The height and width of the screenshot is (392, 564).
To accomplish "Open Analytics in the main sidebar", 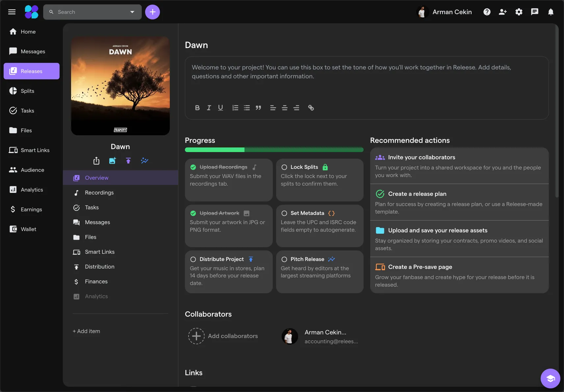I will (32, 190).
